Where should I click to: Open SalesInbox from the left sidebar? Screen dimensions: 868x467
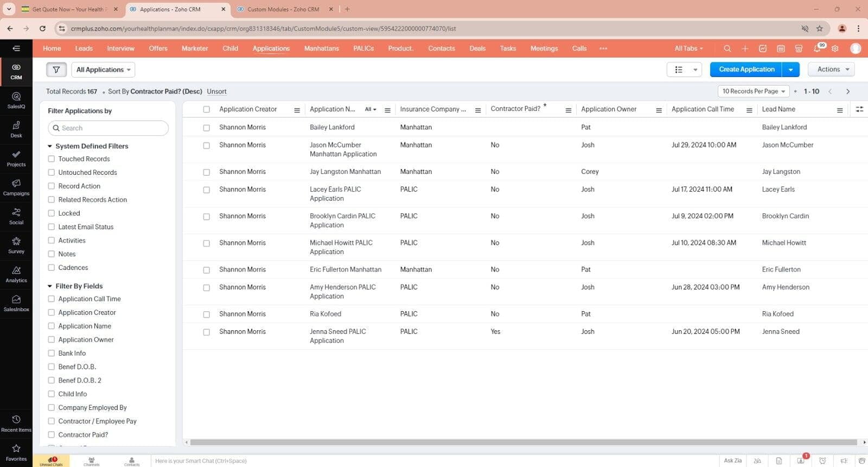16,303
